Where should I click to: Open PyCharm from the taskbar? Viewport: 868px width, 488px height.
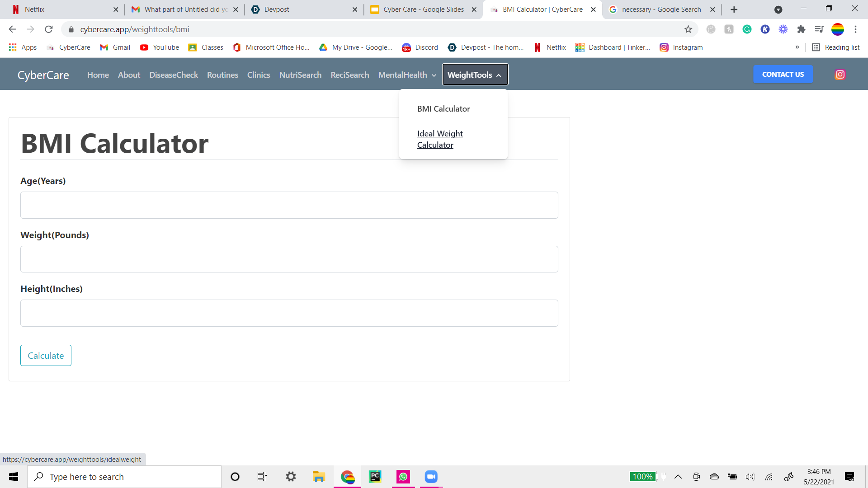375,477
